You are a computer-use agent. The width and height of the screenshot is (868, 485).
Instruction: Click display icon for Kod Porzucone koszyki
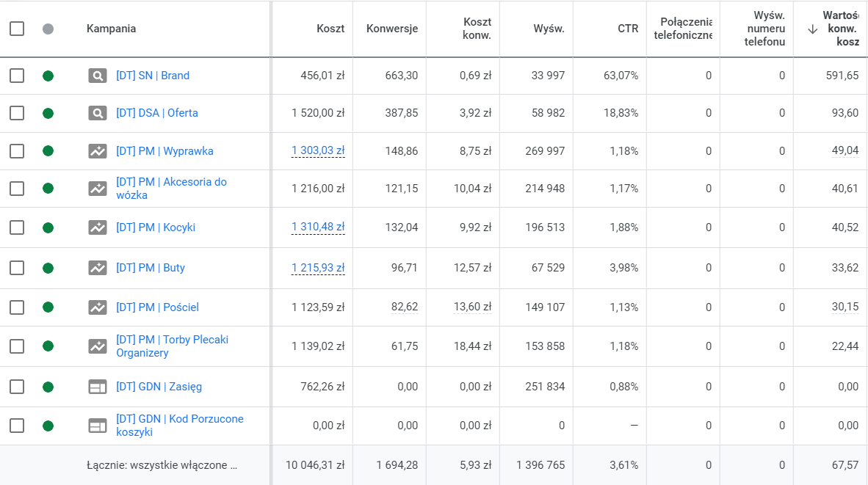[98, 426]
